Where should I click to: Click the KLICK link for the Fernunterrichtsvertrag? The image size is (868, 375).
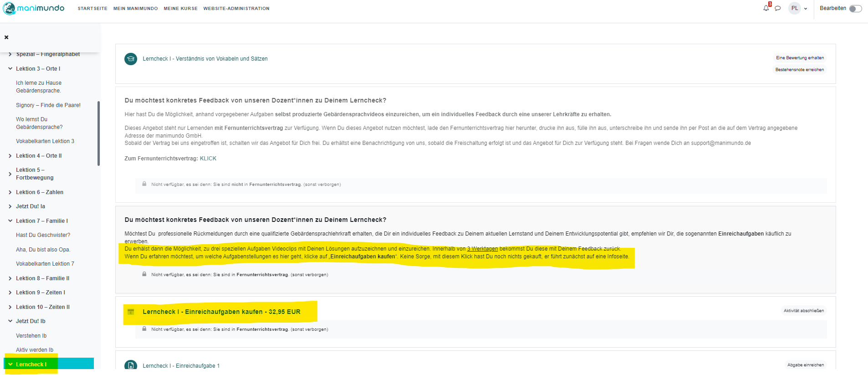pyautogui.click(x=208, y=159)
